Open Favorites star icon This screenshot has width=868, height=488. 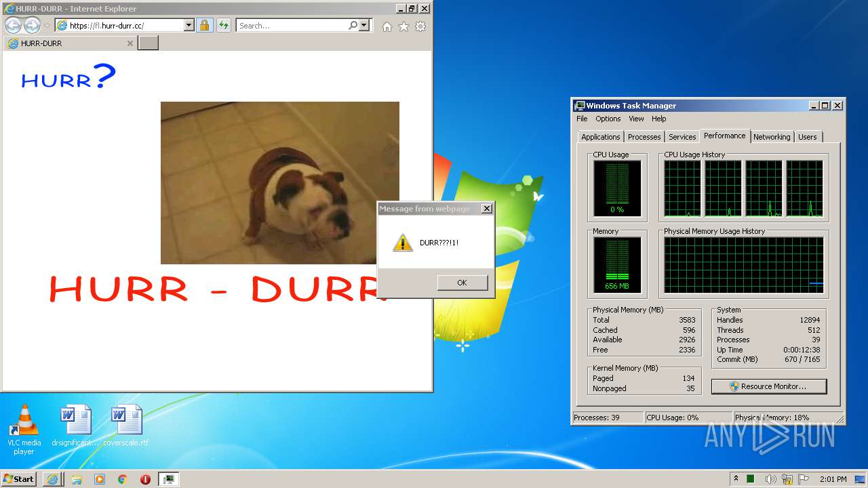coord(403,26)
